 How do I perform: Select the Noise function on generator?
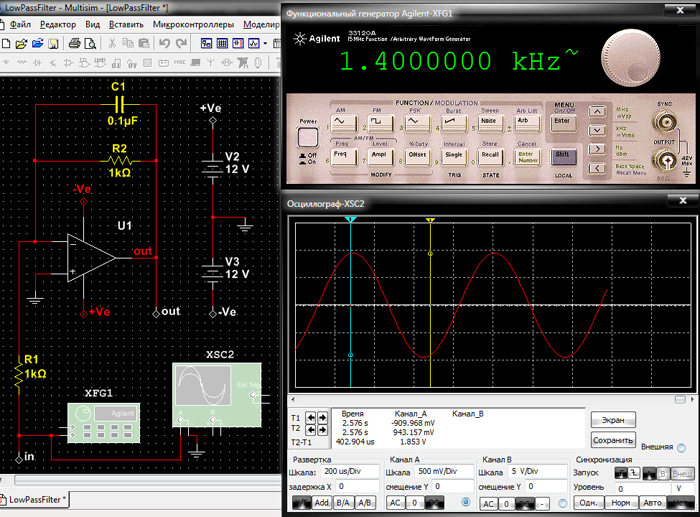pyautogui.click(x=490, y=123)
